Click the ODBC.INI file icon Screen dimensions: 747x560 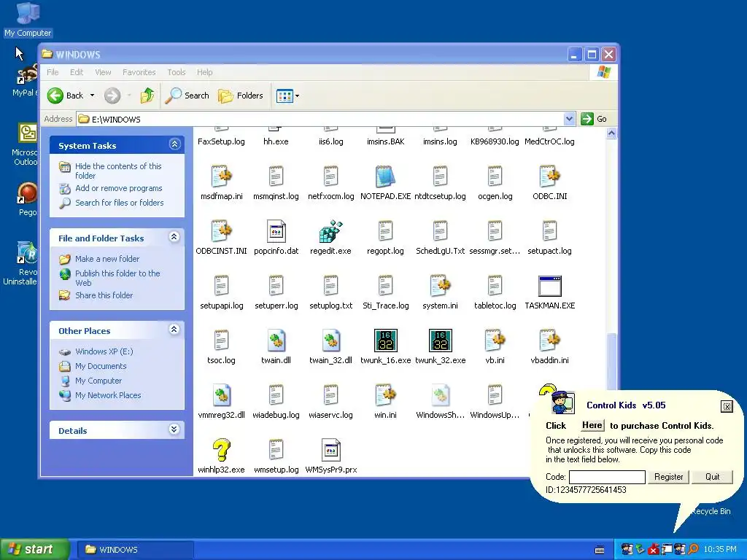point(549,176)
